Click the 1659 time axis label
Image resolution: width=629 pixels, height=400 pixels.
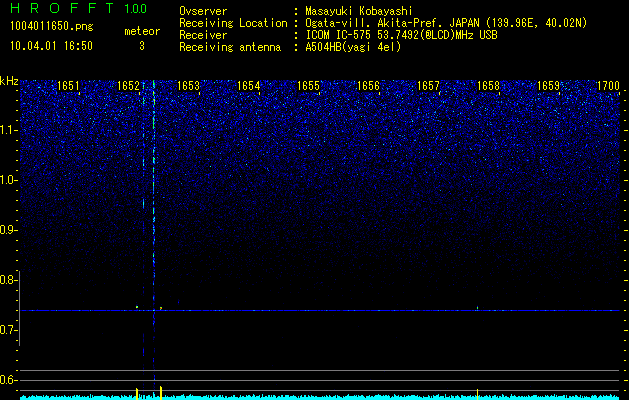tap(548, 86)
